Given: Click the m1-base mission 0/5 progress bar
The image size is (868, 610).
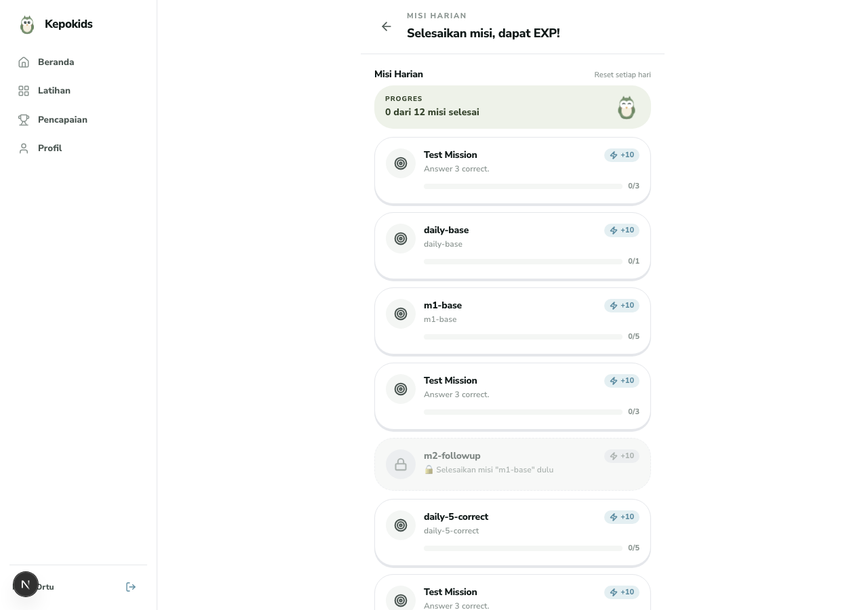Looking at the screenshot, I should pyautogui.click(x=523, y=337).
